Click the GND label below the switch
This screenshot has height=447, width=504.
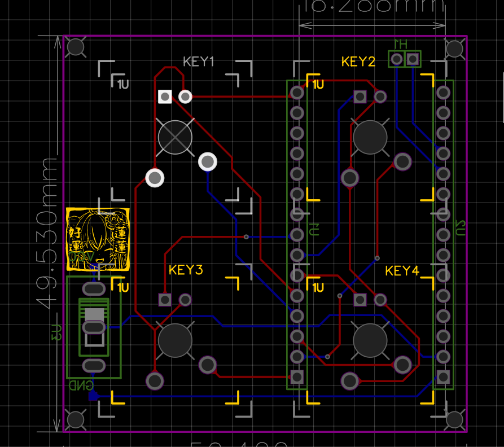[x=81, y=385]
